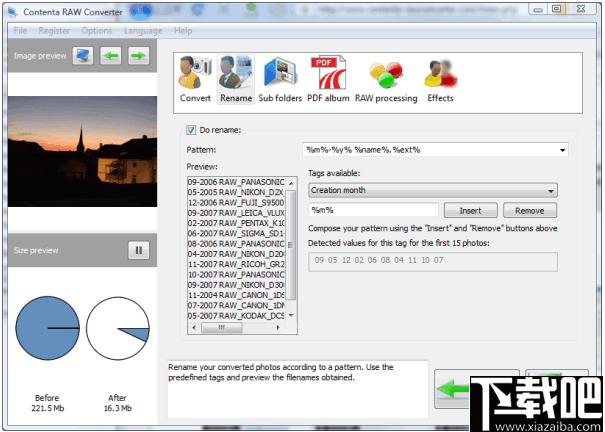Click the After 16.3 Mb label
This screenshot has height=432, width=605.
[118, 403]
